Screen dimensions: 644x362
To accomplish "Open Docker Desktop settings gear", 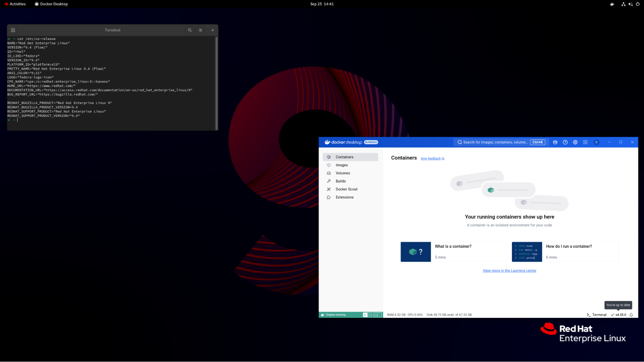I will pyautogui.click(x=575, y=142).
